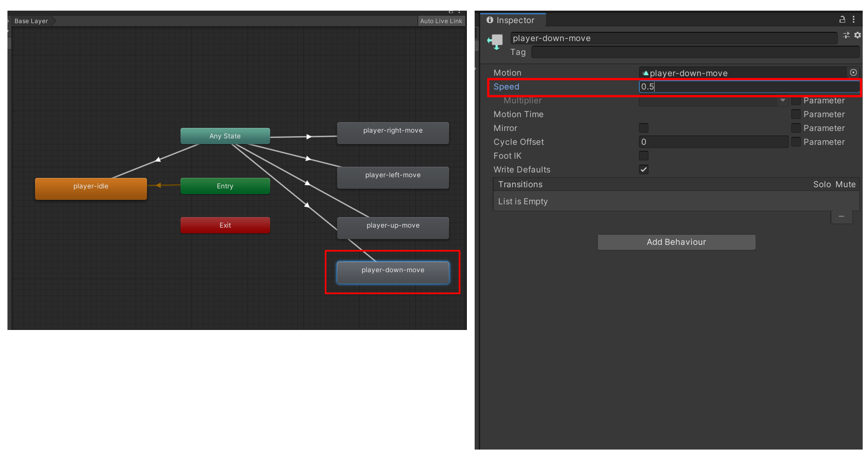
Task: Open the Motion object picker circle
Action: (853, 73)
